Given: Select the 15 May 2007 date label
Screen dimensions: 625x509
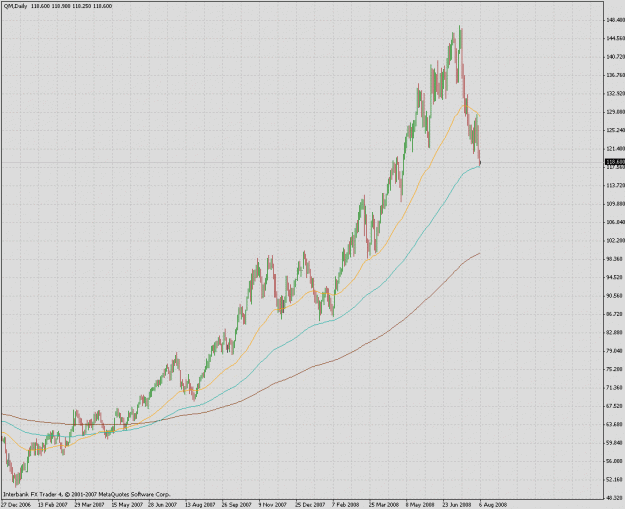Looking at the screenshot, I should point(127,505).
